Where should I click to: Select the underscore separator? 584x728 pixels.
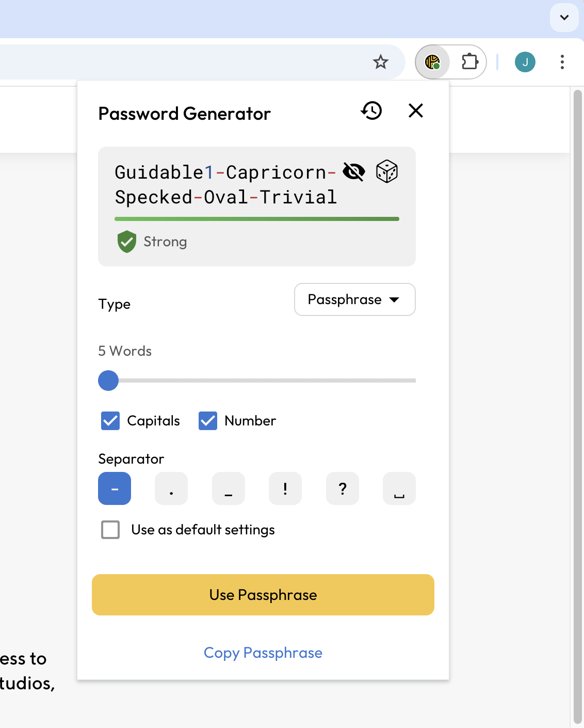pyautogui.click(x=229, y=488)
